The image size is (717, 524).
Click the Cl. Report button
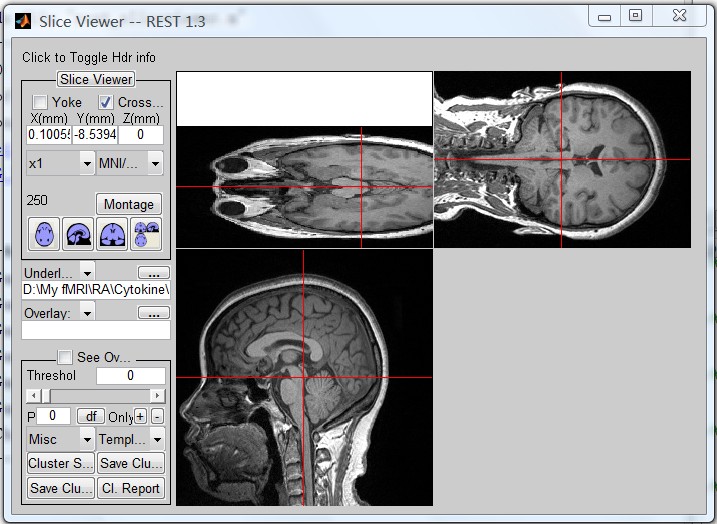pos(131,488)
